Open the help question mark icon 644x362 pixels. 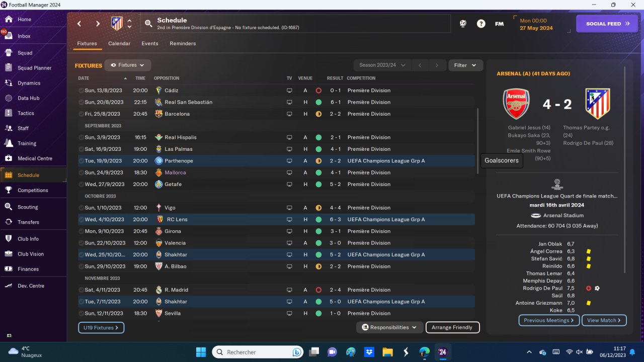click(x=481, y=24)
